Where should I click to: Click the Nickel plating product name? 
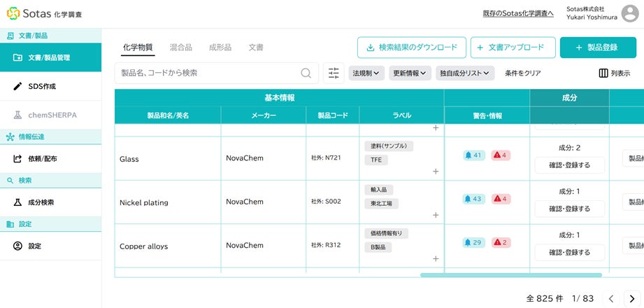tap(144, 203)
